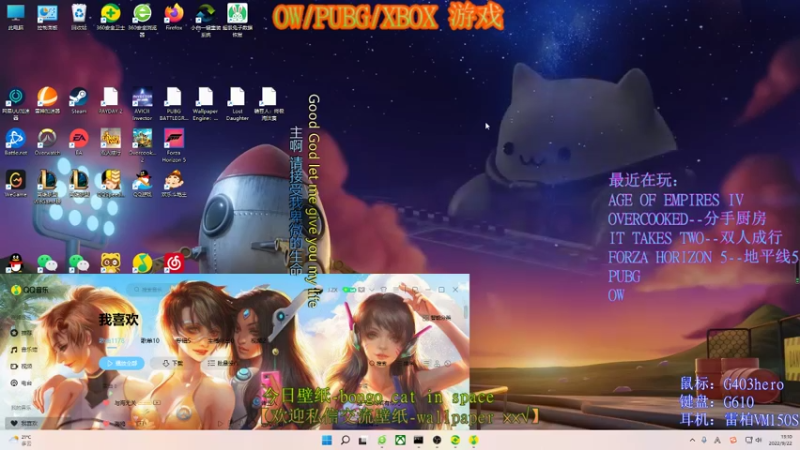This screenshot has height=450, width=800.
Task: Launch 360 Secure Browser shortcut
Action: pyautogui.click(x=142, y=18)
